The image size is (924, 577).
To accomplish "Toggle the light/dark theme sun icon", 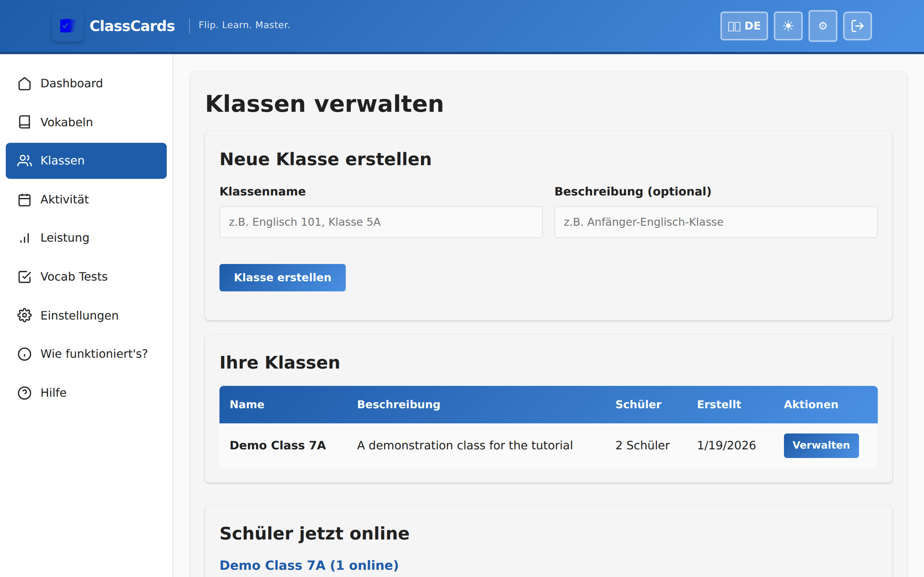I will click(x=788, y=26).
